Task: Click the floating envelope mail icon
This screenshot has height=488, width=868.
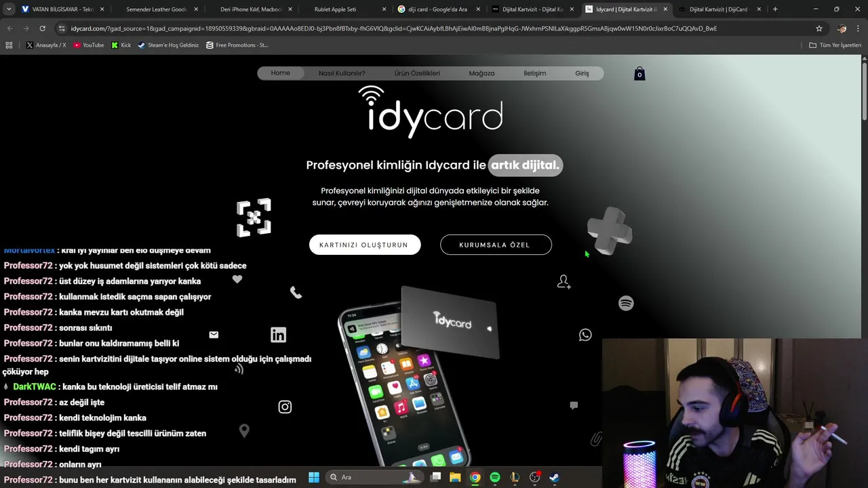Action: point(214,335)
